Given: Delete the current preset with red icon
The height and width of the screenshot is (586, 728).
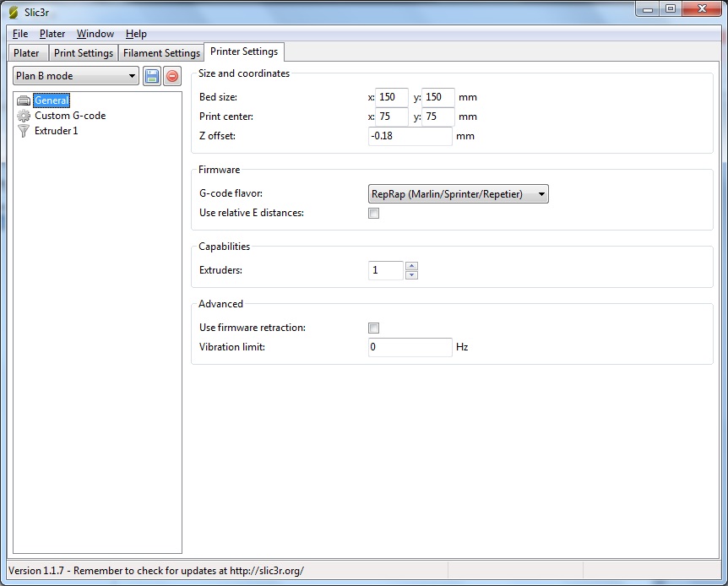Looking at the screenshot, I should [x=172, y=76].
